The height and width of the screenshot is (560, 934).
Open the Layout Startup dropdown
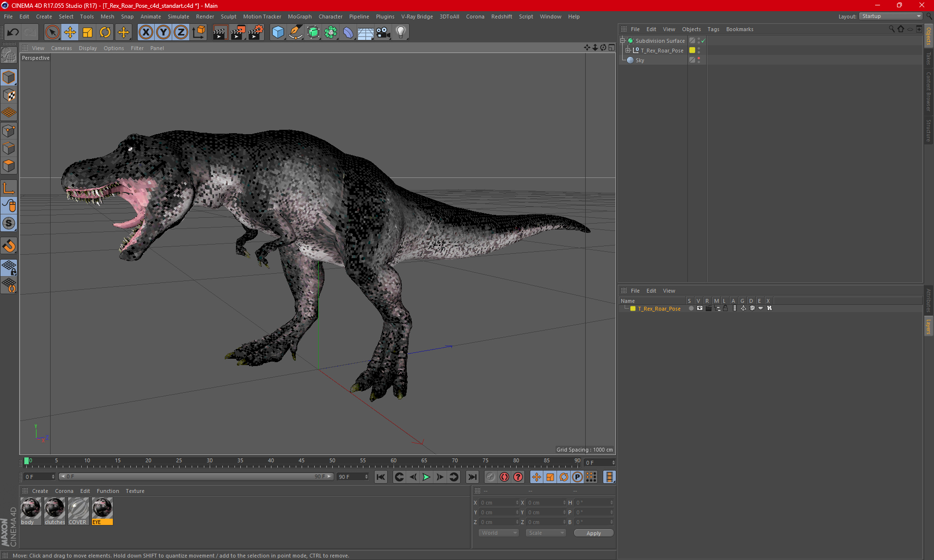[891, 16]
